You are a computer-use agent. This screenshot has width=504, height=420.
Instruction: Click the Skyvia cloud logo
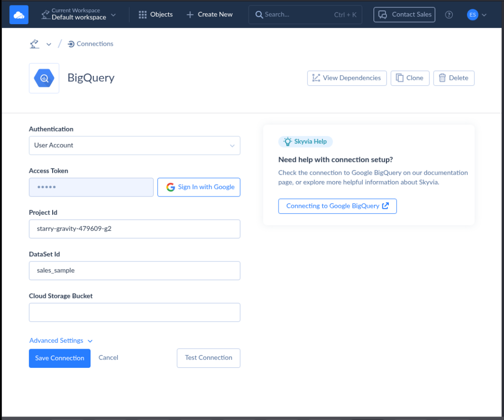coord(18,14)
